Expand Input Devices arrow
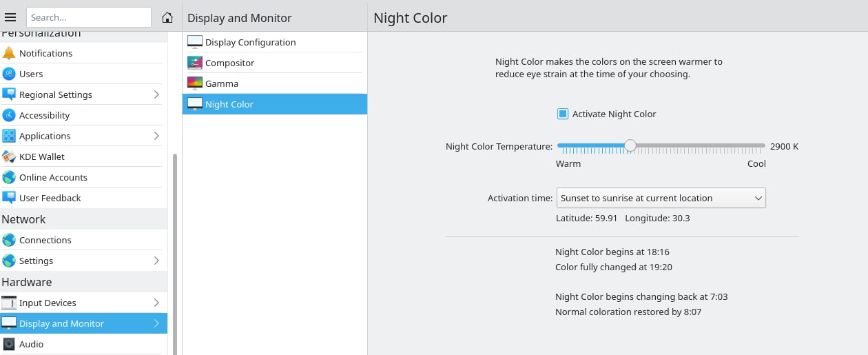Screen dimensions: 868x355 pos(156,303)
